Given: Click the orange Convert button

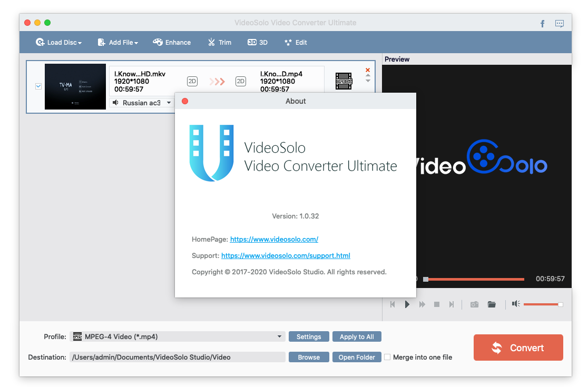Looking at the screenshot, I should pos(518,348).
